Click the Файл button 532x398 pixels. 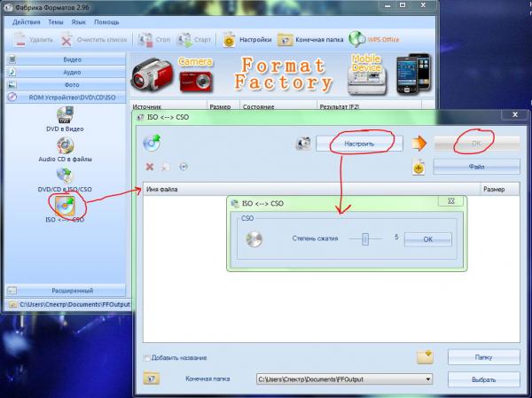pyautogui.click(x=477, y=167)
